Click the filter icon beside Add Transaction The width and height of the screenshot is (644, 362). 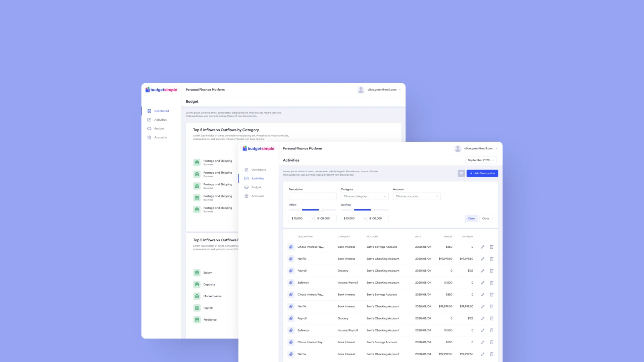click(461, 173)
